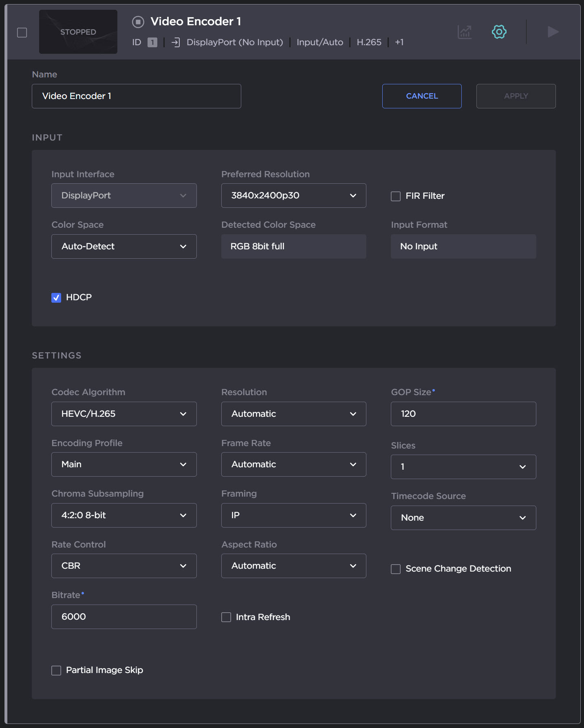
Task: Enable Partial Image Skip option
Action: tap(56, 671)
